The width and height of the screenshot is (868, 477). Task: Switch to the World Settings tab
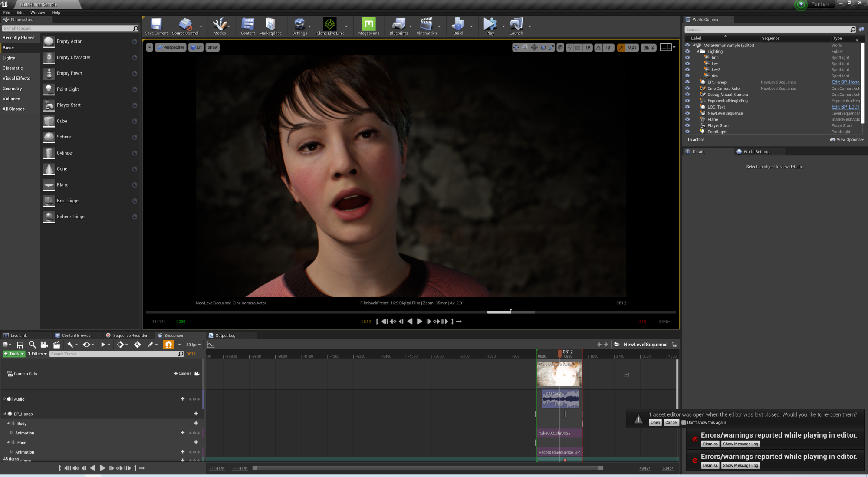[757, 152]
